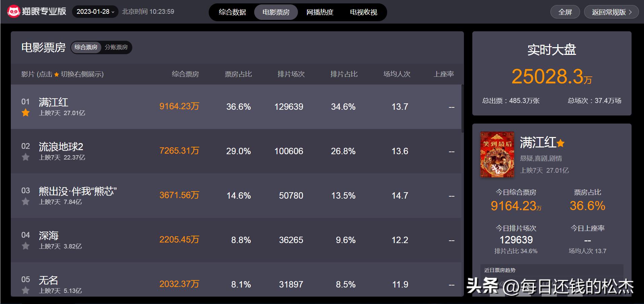Screen dimensions: 644x304
Task: Select the movie title 满江红 in list
Action: click(54, 102)
